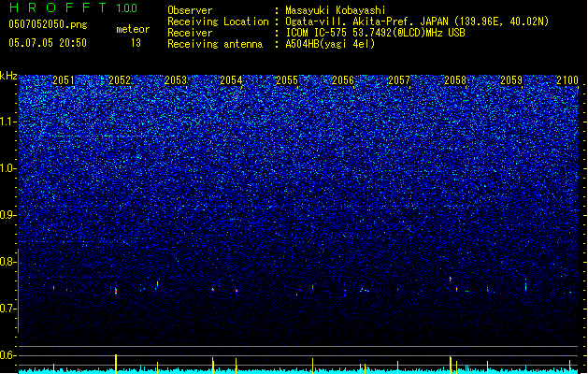Click the Receiving Location field label

218,22
